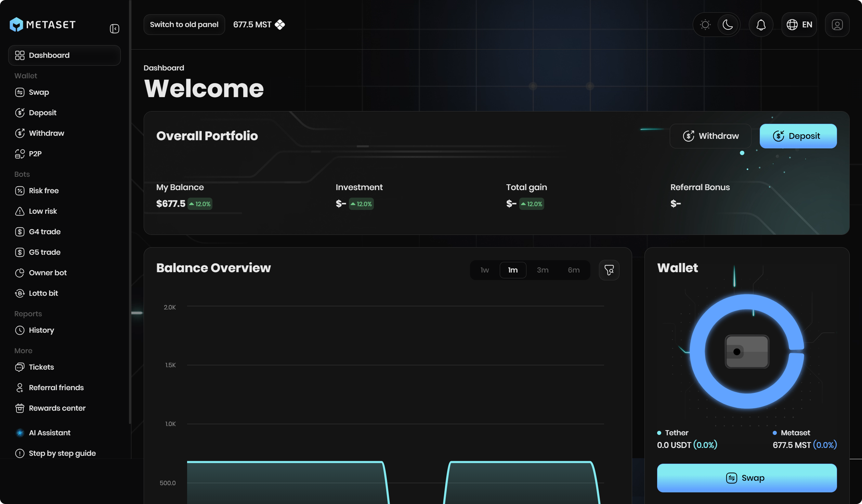This screenshot has width=862, height=504.
Task: Open AI Assistant from sidebar
Action: [x=50, y=433]
